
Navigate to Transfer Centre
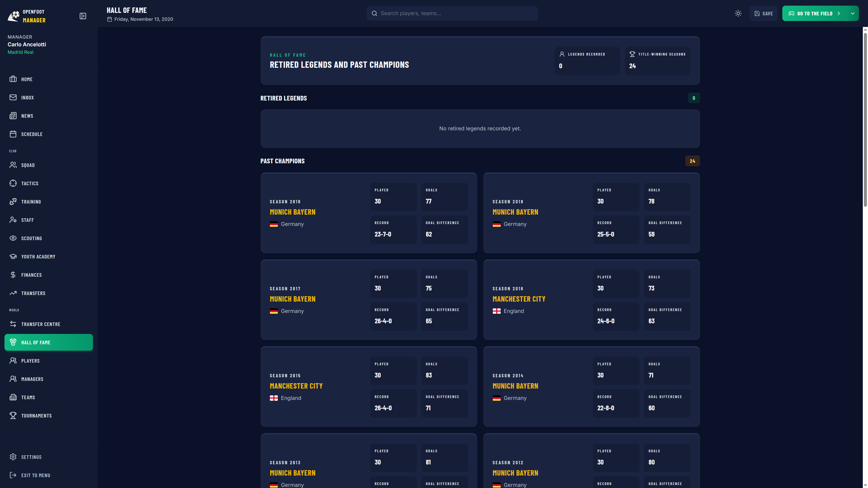coord(49,324)
